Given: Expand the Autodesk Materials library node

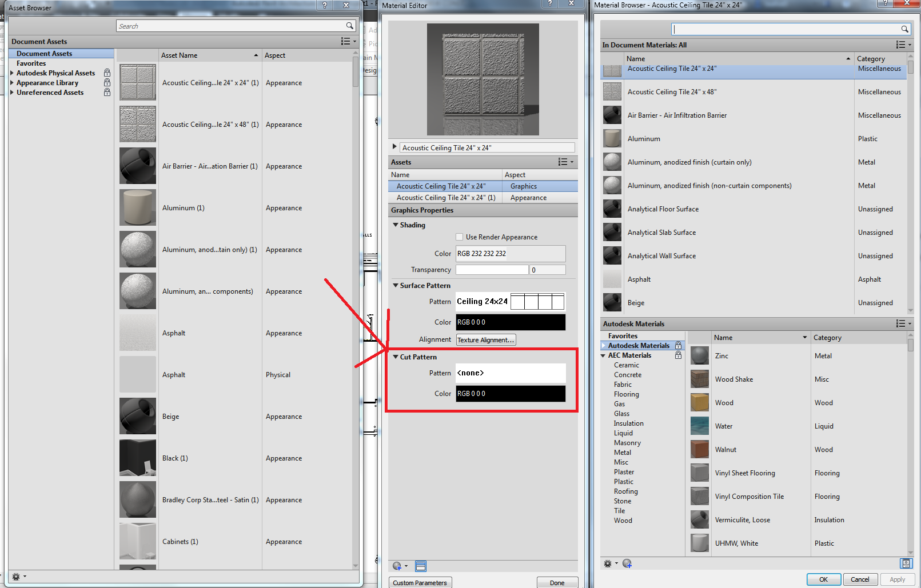Looking at the screenshot, I should click(603, 346).
